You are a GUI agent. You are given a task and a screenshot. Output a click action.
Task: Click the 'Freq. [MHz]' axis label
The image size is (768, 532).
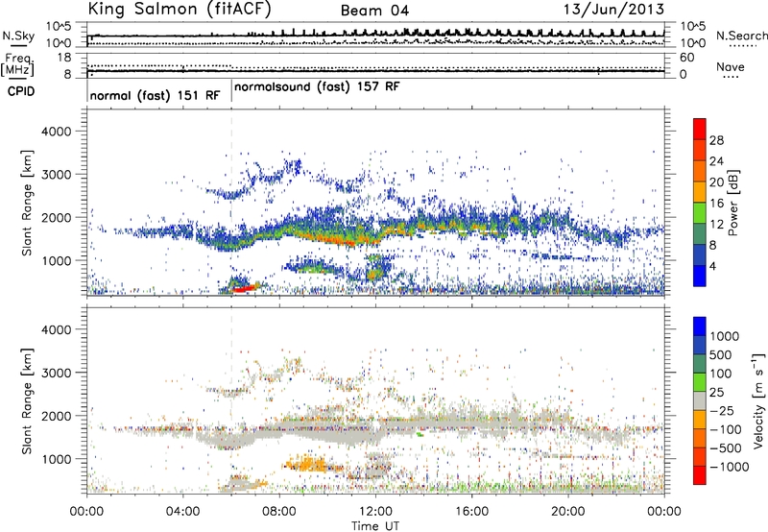point(18,64)
